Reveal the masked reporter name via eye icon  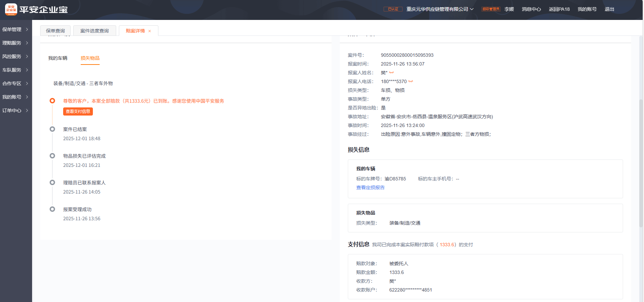(391, 73)
